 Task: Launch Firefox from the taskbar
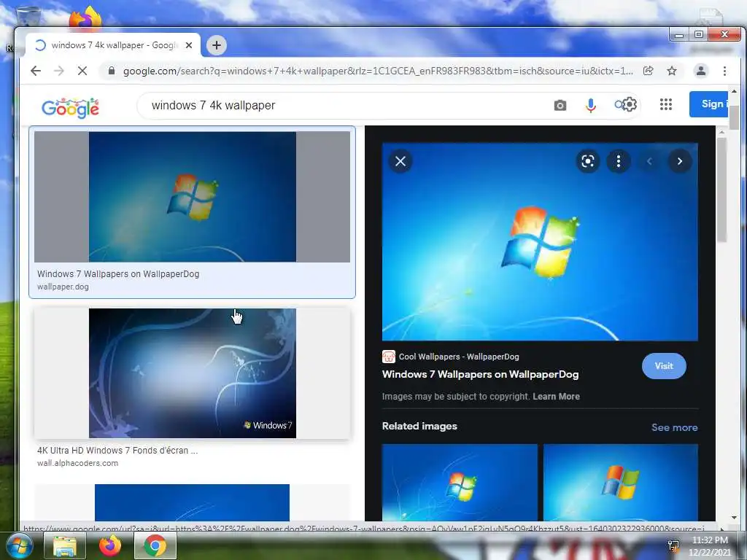pyautogui.click(x=110, y=545)
